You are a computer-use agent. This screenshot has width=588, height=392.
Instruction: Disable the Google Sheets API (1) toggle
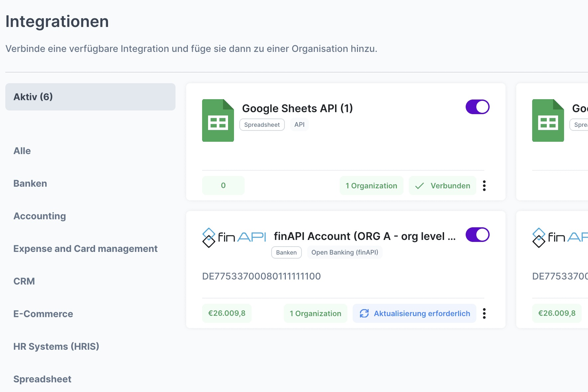pos(477,107)
